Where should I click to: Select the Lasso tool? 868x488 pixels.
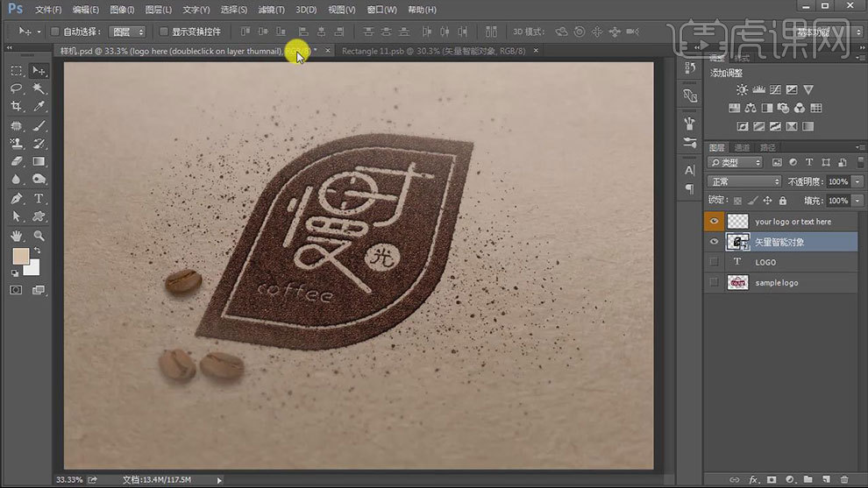click(x=16, y=88)
